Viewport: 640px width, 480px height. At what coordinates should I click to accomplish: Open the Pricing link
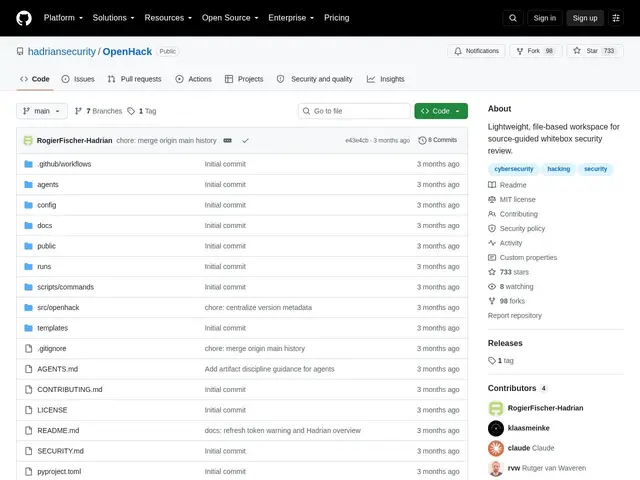[337, 18]
